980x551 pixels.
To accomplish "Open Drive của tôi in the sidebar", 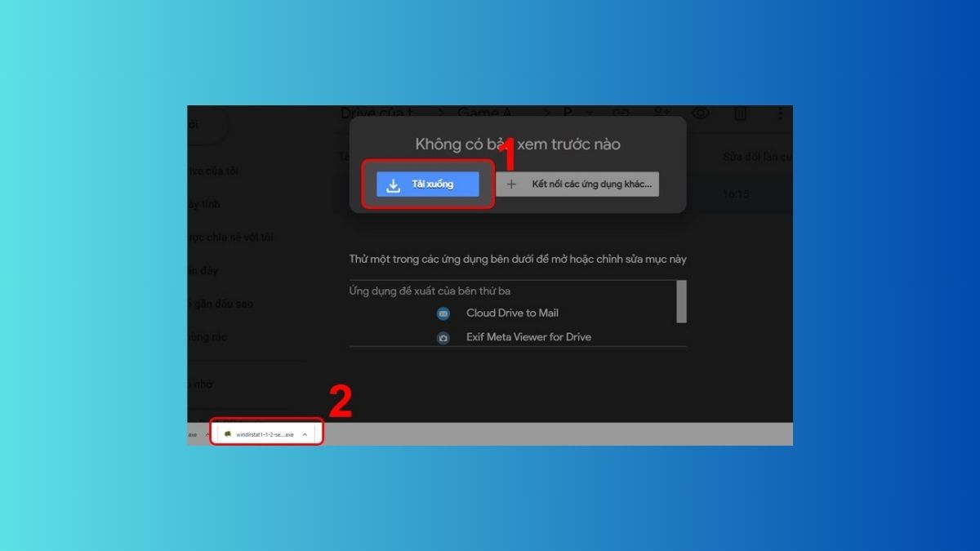I will (213, 171).
